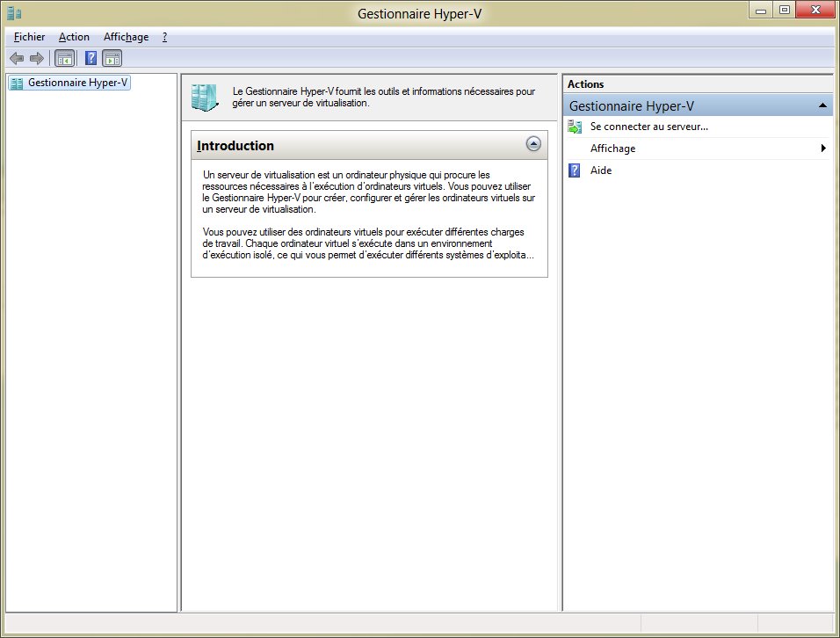Click the Aide text in the Actions pane
Screen dimensions: 840x638
[601, 170]
